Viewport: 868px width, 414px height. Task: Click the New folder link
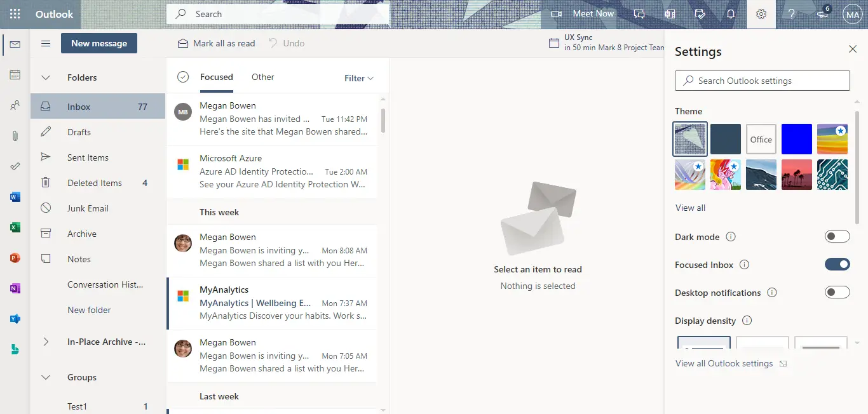coord(89,310)
